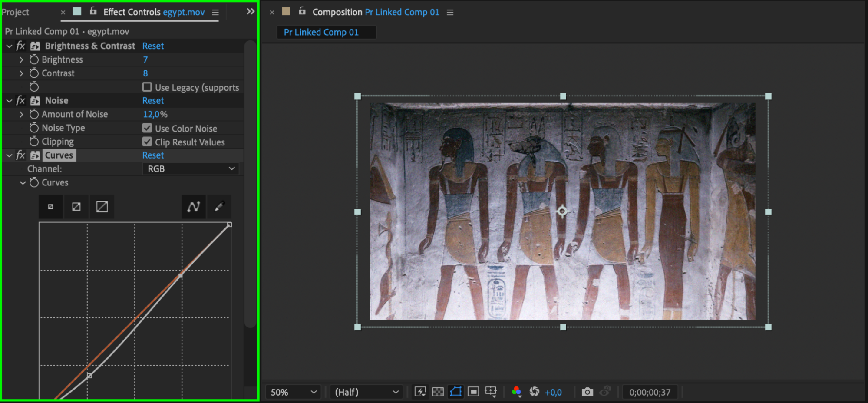868x403 pixels.
Task: Uncheck Clip Result Values
Action: pos(147,142)
